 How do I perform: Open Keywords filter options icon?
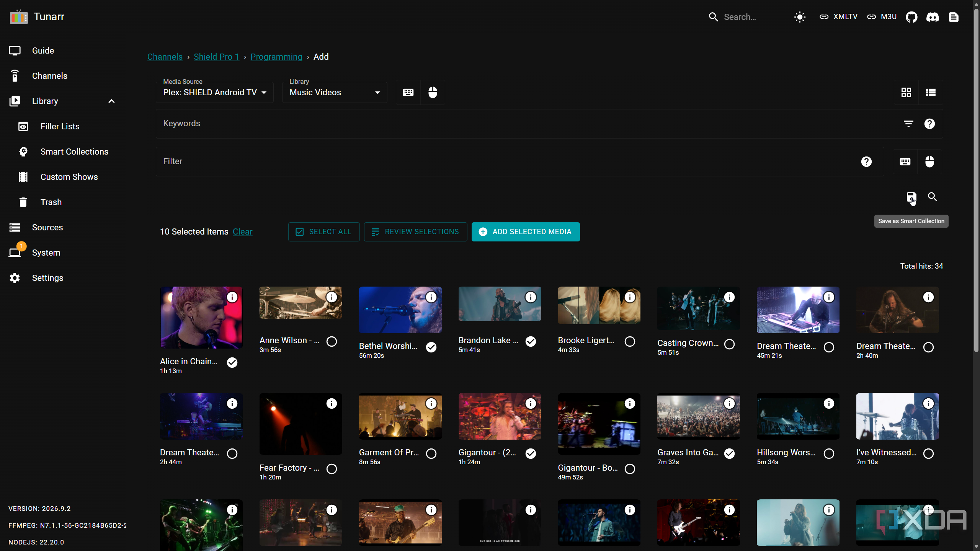click(908, 124)
